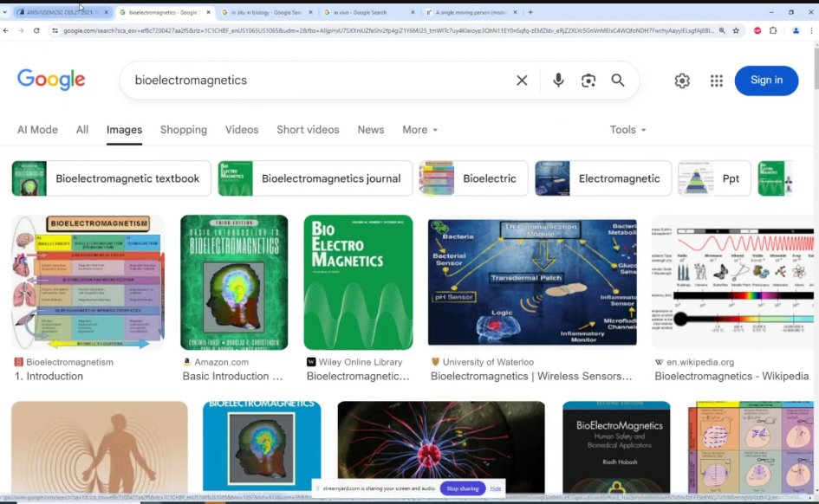Open the browser extensions puzzle icon
Screen dimensions: 819x504
[x=773, y=31]
